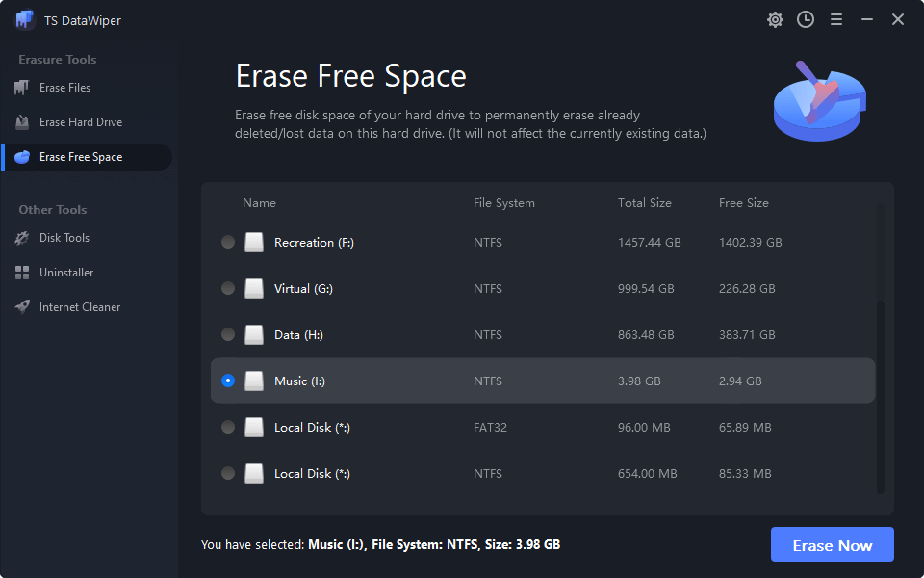This screenshot has height=578, width=924.
Task: Open the settings gear icon
Action: pyautogui.click(x=775, y=19)
